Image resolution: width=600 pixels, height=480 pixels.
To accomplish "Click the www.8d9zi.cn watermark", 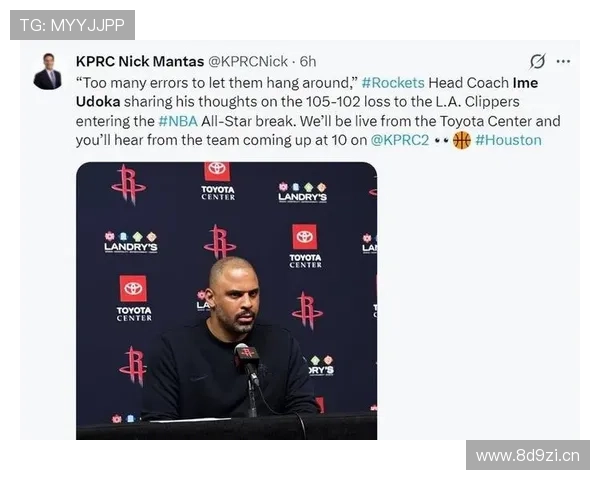I will [528, 456].
